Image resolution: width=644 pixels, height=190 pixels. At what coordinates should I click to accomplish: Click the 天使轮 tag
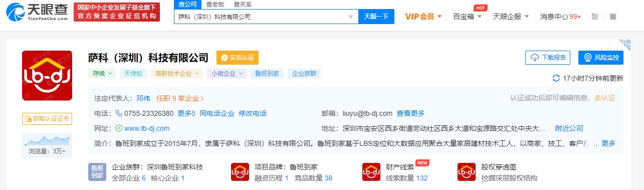133,74
